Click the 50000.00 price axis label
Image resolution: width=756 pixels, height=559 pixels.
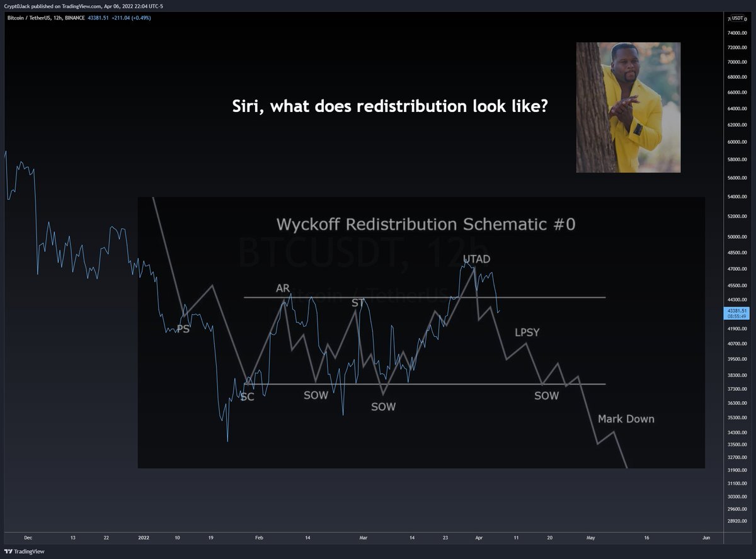click(737, 237)
